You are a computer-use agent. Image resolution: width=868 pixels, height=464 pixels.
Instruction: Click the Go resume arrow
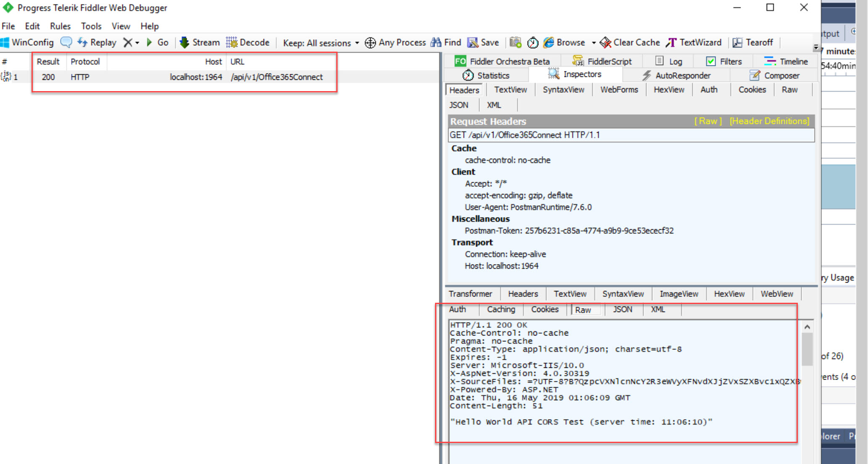click(149, 42)
